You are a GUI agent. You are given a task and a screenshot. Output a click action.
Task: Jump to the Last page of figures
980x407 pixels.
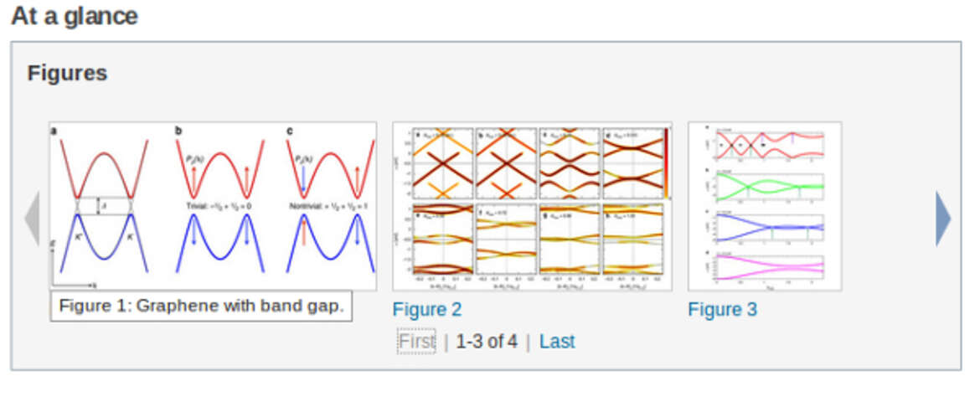click(x=557, y=342)
